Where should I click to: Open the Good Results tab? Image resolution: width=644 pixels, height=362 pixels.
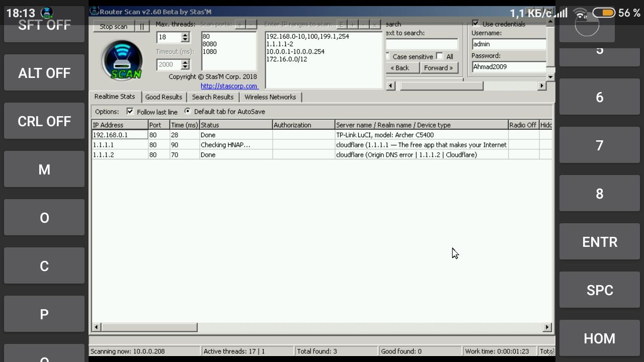[164, 97]
